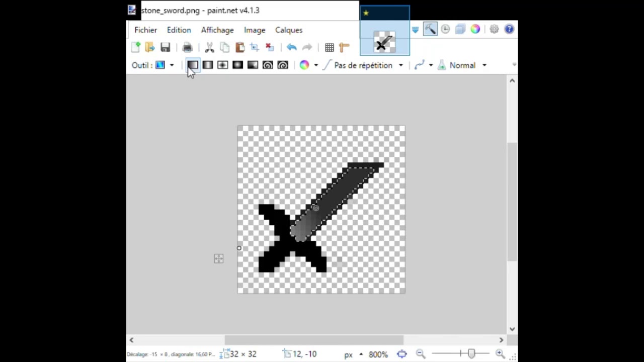The image size is (644, 362).
Task: Zoom out with magnifier minus
Action: coord(421,354)
